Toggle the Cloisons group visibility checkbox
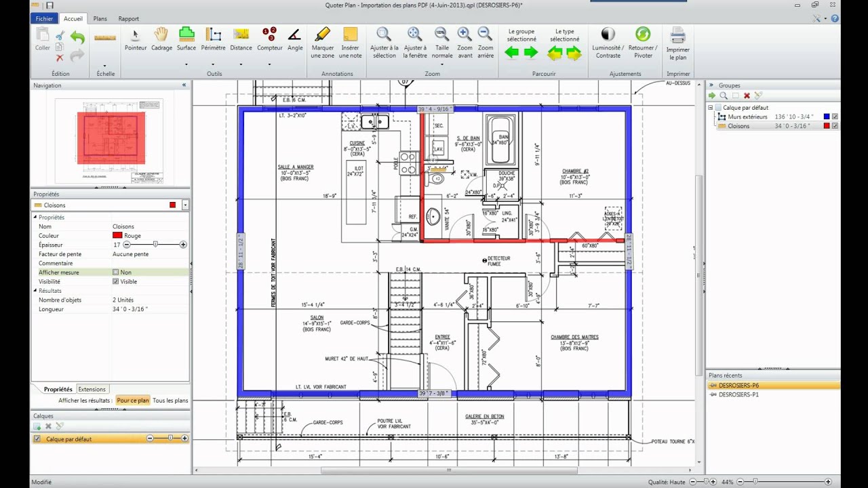This screenshot has width=868, height=488. 835,126
